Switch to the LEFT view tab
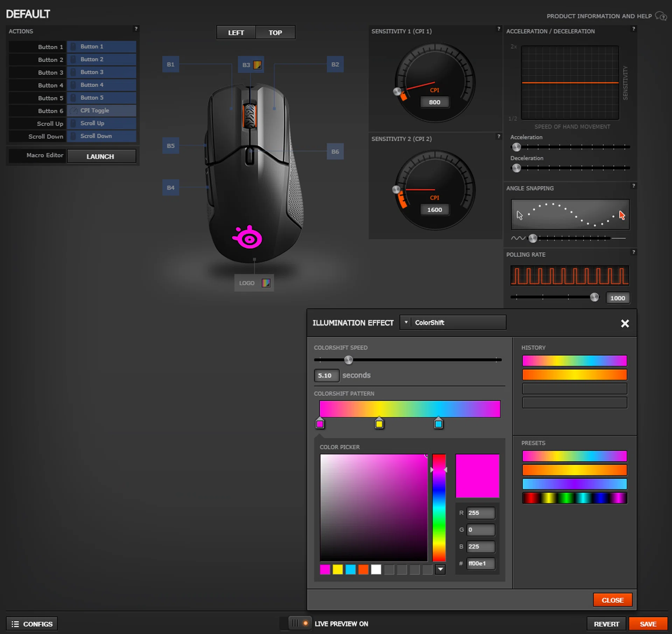Image resolution: width=672 pixels, height=634 pixels. pyautogui.click(x=236, y=33)
